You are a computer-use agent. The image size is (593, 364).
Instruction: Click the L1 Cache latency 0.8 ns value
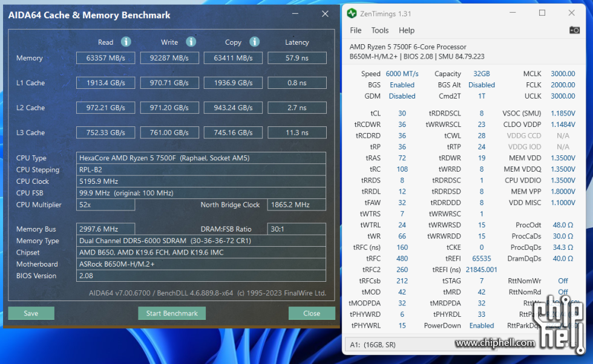coord(297,83)
